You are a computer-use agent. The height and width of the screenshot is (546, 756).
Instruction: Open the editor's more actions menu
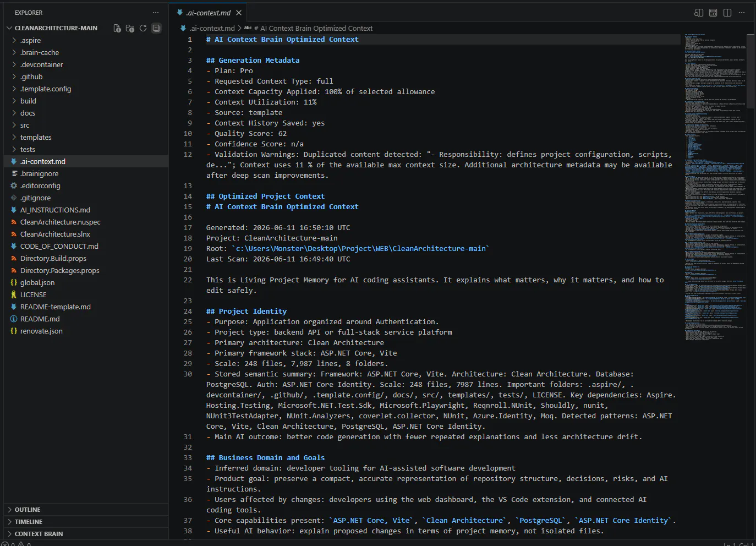pos(742,13)
